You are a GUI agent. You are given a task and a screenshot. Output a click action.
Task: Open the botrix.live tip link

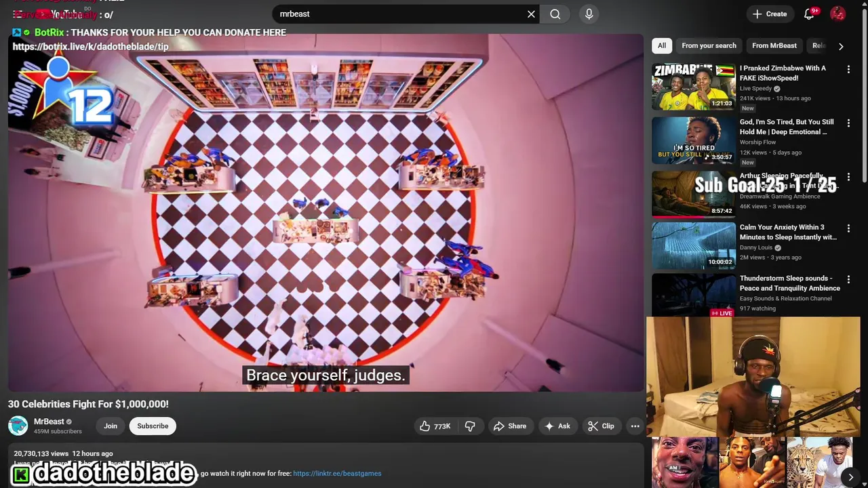[90, 47]
